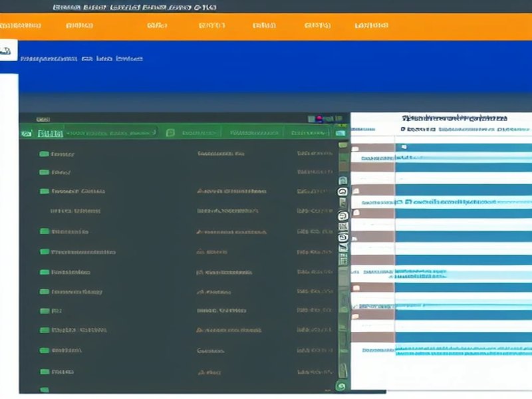
Task: Click the round green icon at the panel's bottom-right corner
Action: tap(342, 386)
